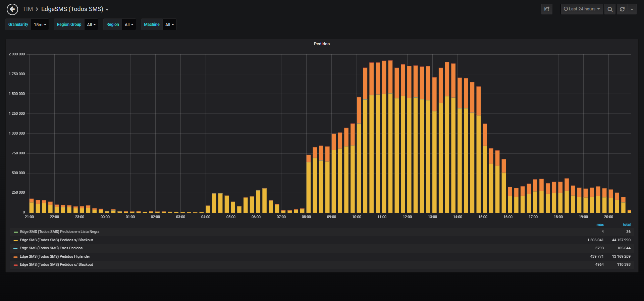Click the red c/ Blackout color swatch
This screenshot has height=301, width=644.
point(16,265)
